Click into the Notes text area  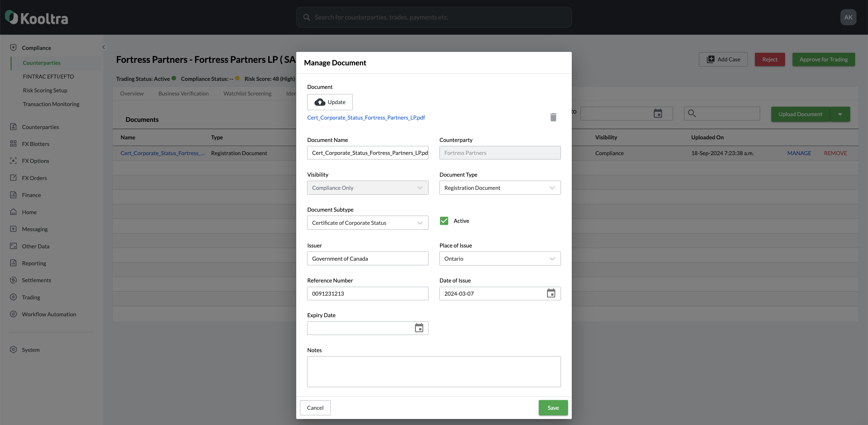pyautogui.click(x=433, y=371)
